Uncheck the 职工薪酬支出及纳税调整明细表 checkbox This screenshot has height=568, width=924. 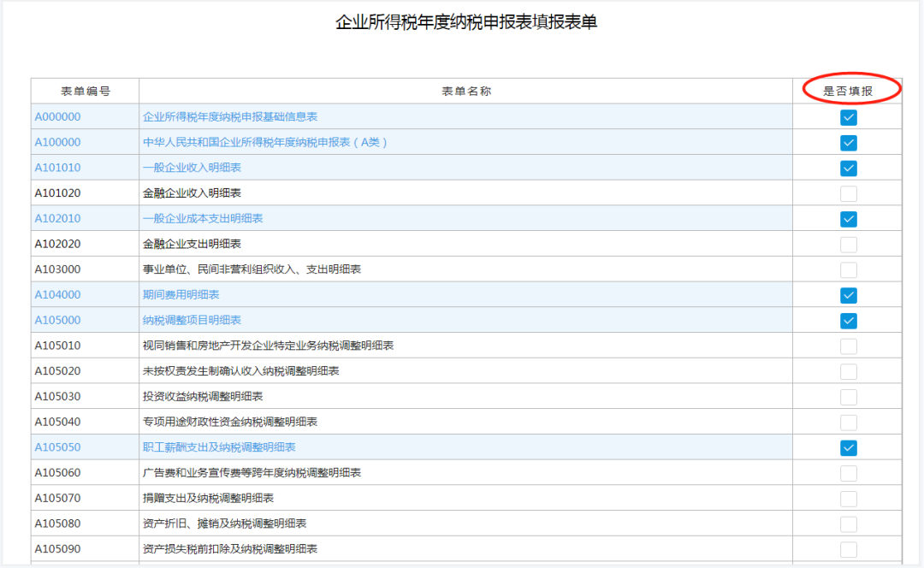pyautogui.click(x=848, y=447)
